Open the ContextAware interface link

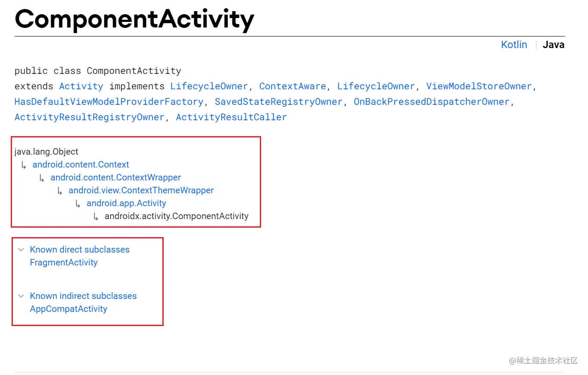[292, 86]
